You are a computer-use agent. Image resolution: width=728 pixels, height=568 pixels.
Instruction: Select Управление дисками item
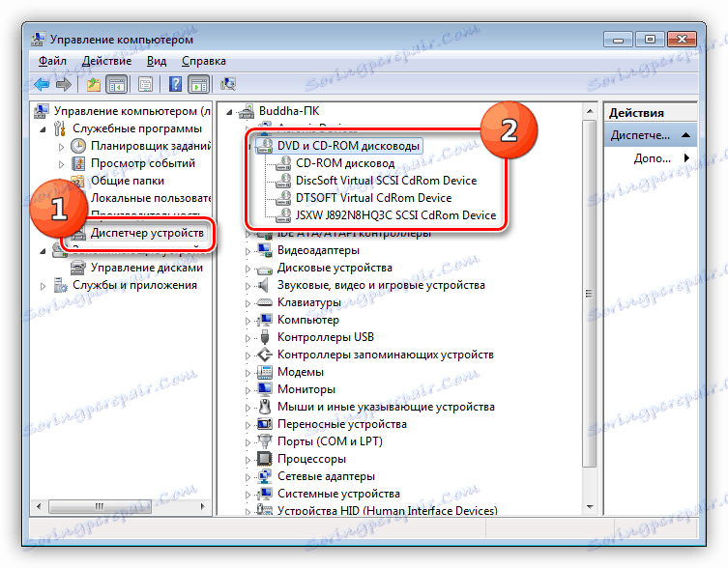(x=147, y=268)
